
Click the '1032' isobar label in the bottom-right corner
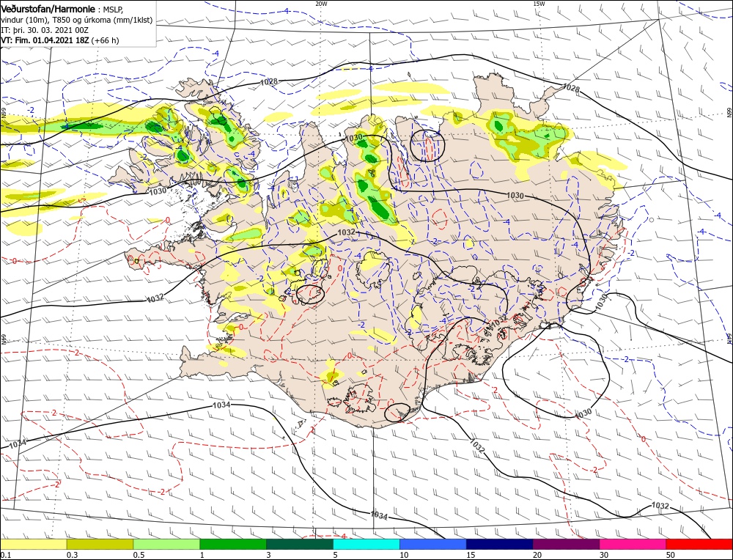tap(660, 506)
